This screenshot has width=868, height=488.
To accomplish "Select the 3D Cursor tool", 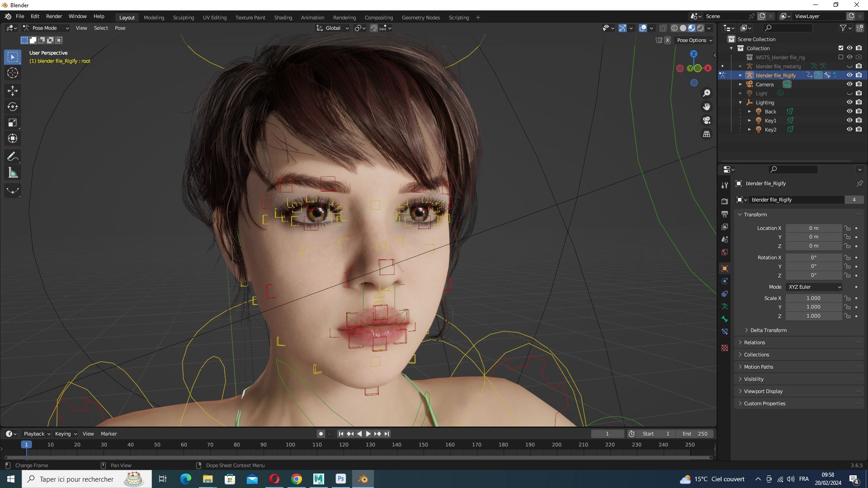I will click(x=13, y=73).
